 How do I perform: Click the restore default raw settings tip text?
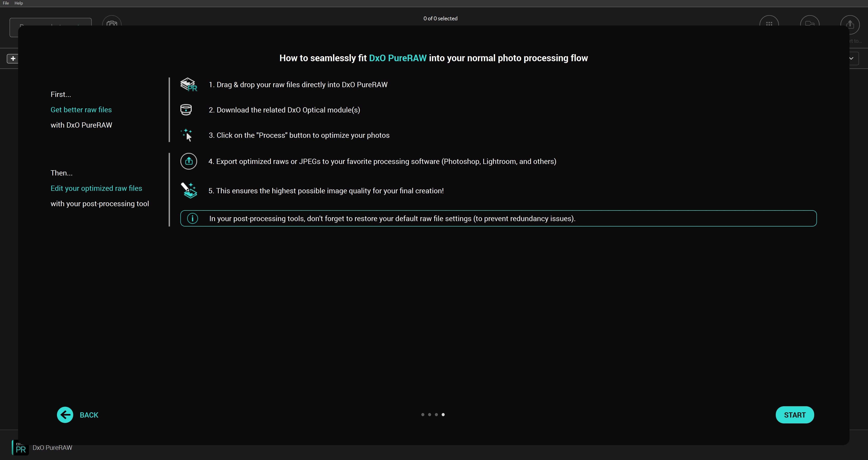[x=392, y=219]
